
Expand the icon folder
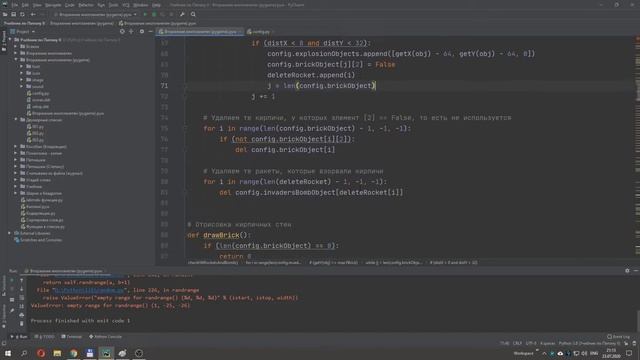pos(22,73)
